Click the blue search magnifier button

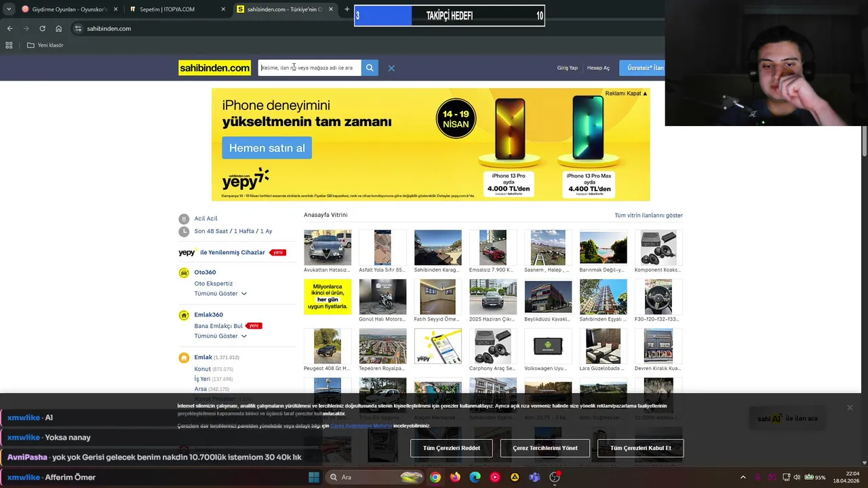(x=370, y=68)
